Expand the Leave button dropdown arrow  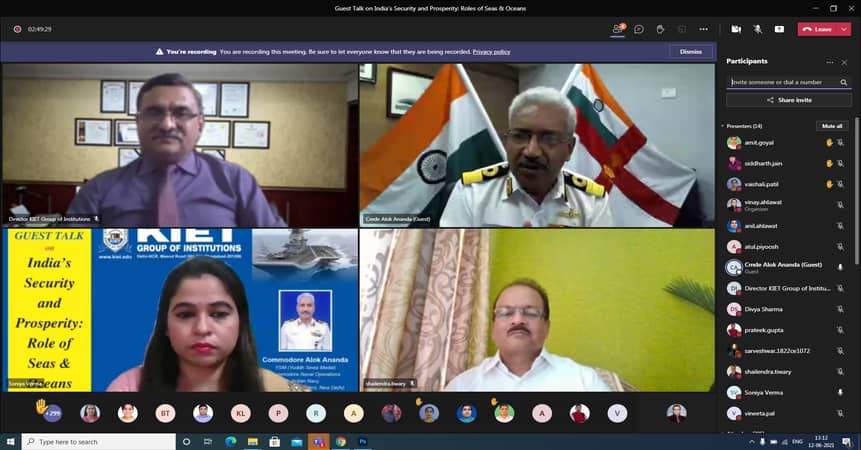click(844, 29)
